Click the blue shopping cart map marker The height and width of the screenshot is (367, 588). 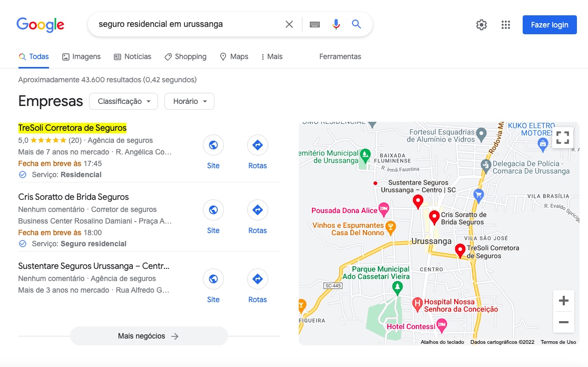click(478, 195)
